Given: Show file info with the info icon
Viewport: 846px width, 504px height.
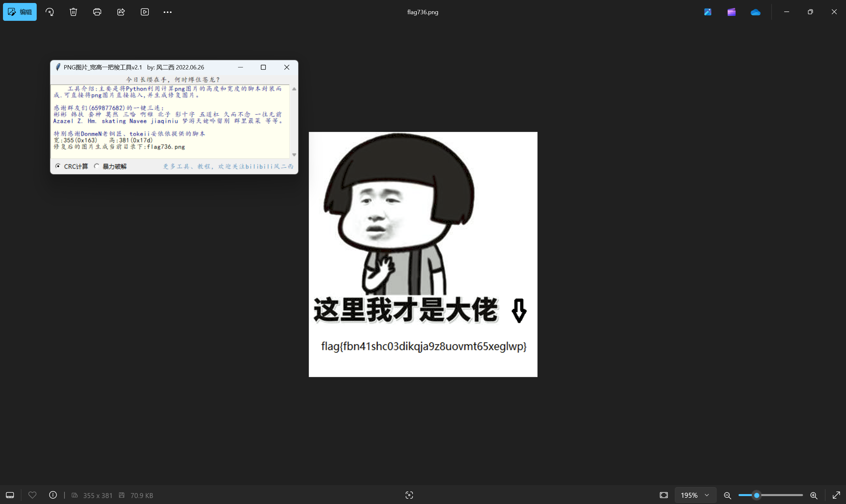Looking at the screenshot, I should 53,495.
